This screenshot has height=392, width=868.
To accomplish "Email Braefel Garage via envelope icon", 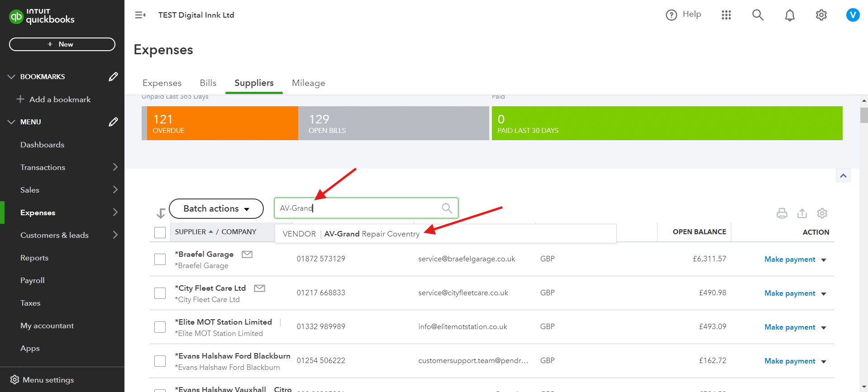I will (247, 254).
